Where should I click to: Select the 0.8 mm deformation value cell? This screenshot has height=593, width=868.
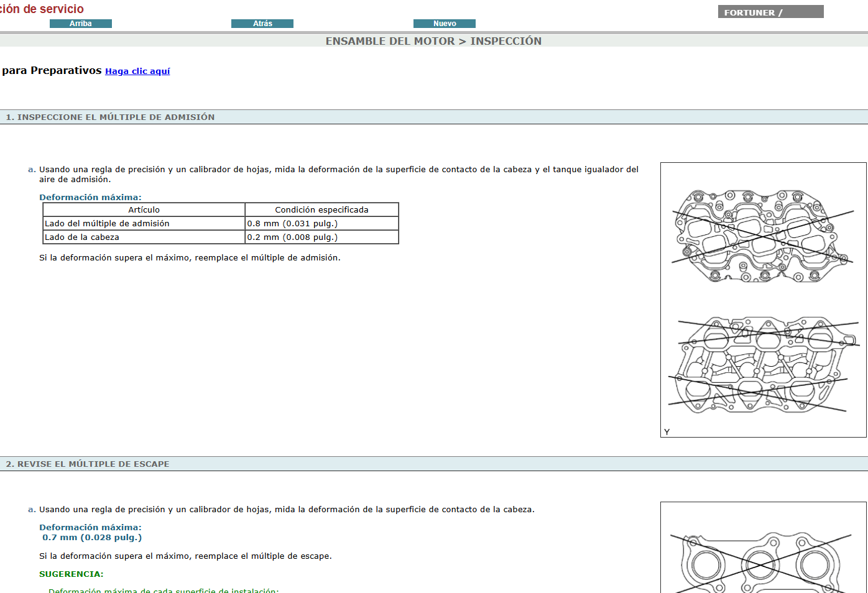(x=292, y=223)
